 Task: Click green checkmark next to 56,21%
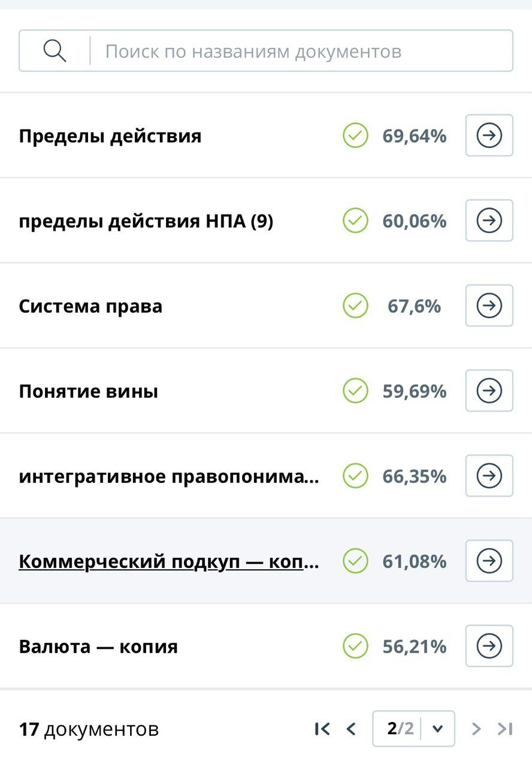355,647
